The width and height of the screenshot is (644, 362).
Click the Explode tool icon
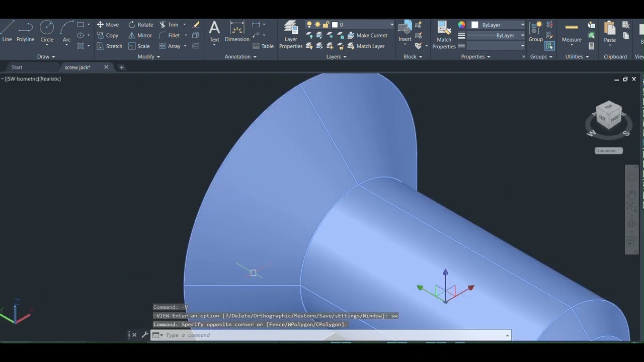pos(196,35)
